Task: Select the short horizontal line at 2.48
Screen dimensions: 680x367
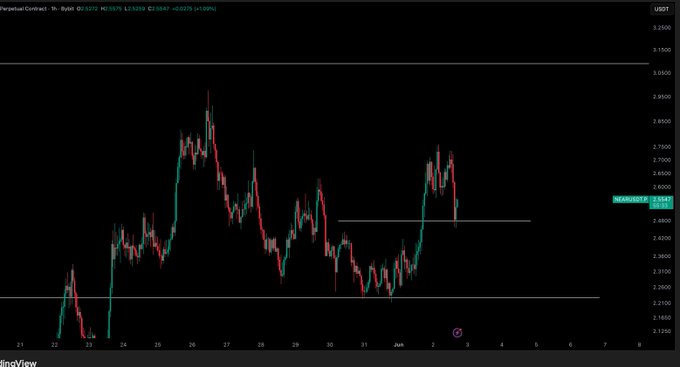Action: [x=434, y=221]
